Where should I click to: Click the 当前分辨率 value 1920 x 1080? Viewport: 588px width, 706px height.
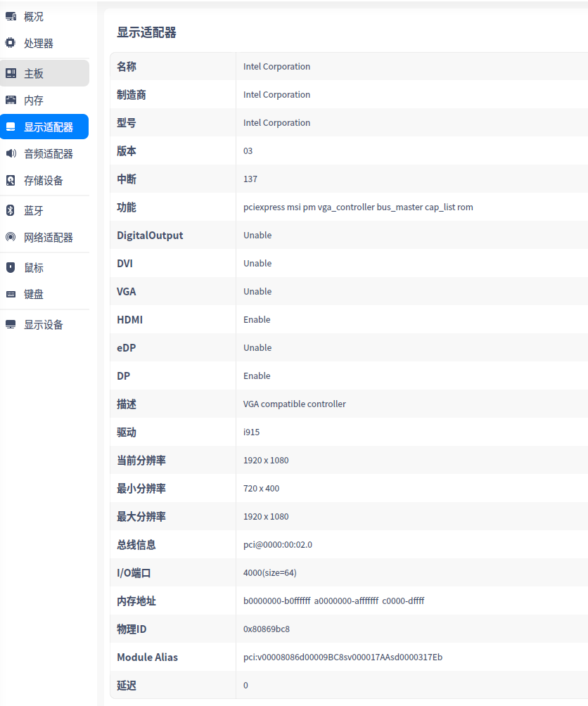[x=266, y=460]
